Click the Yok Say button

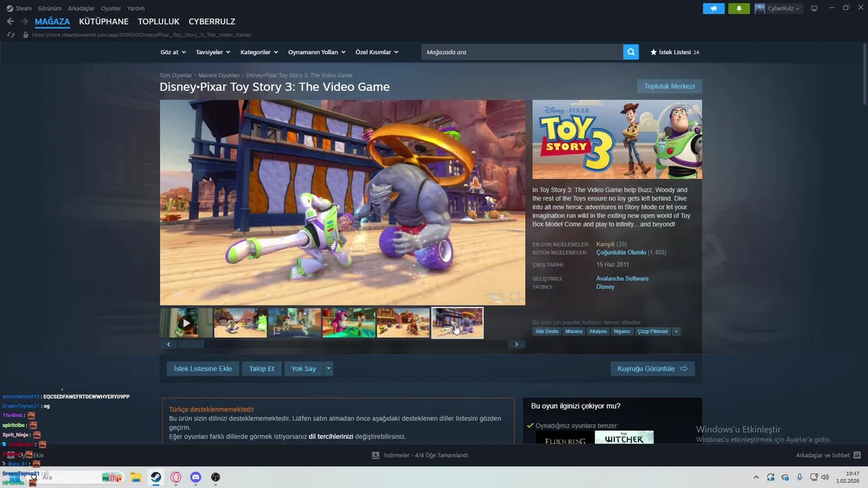click(304, 369)
